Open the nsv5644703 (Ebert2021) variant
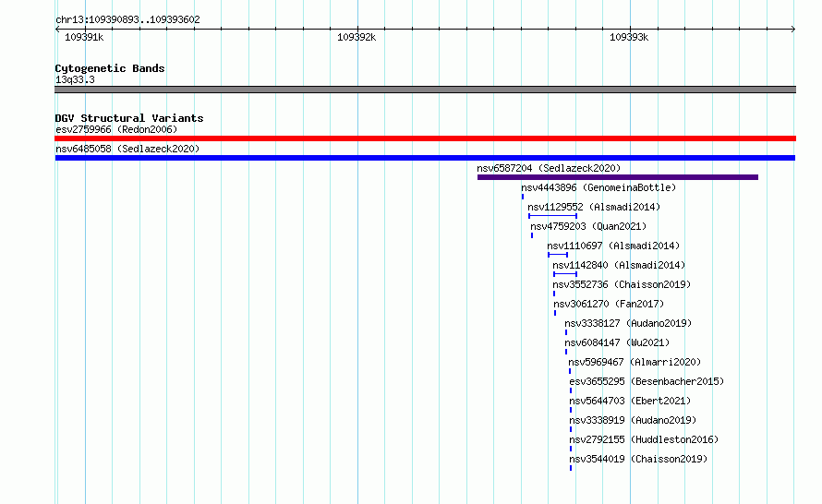The height and width of the screenshot is (504, 822). point(630,401)
